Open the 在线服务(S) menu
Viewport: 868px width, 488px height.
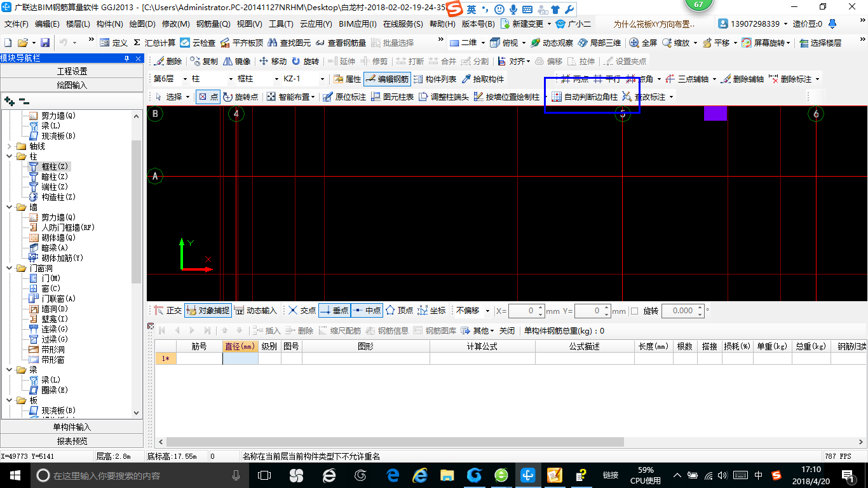click(403, 24)
